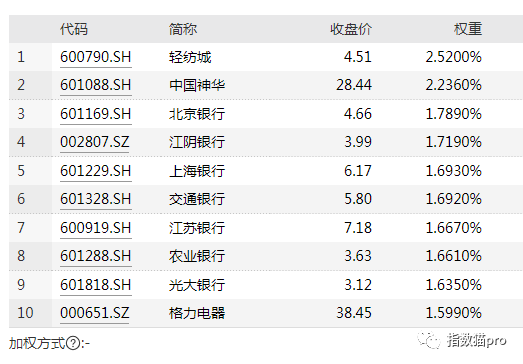Click the weight value 1.6670%
The image size is (523, 364).
tap(454, 228)
